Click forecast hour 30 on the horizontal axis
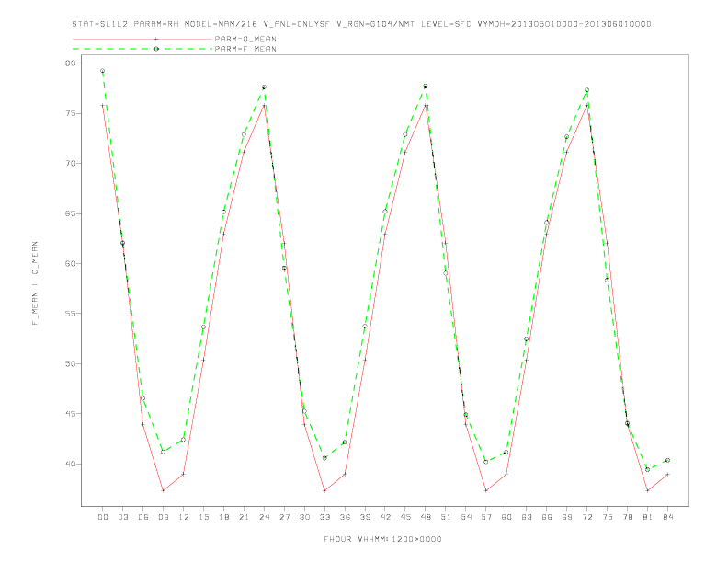 [x=304, y=517]
